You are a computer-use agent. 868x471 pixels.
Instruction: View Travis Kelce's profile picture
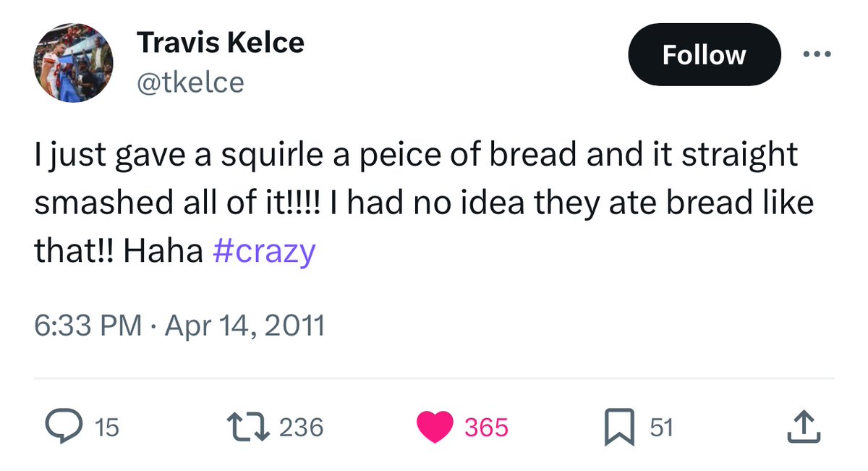(x=72, y=62)
